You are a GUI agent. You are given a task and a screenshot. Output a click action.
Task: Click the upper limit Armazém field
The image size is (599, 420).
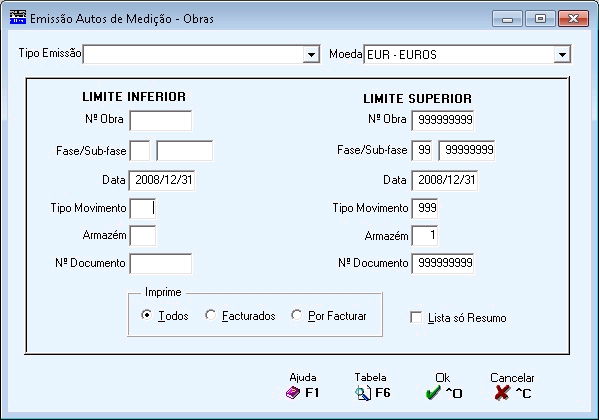click(425, 235)
